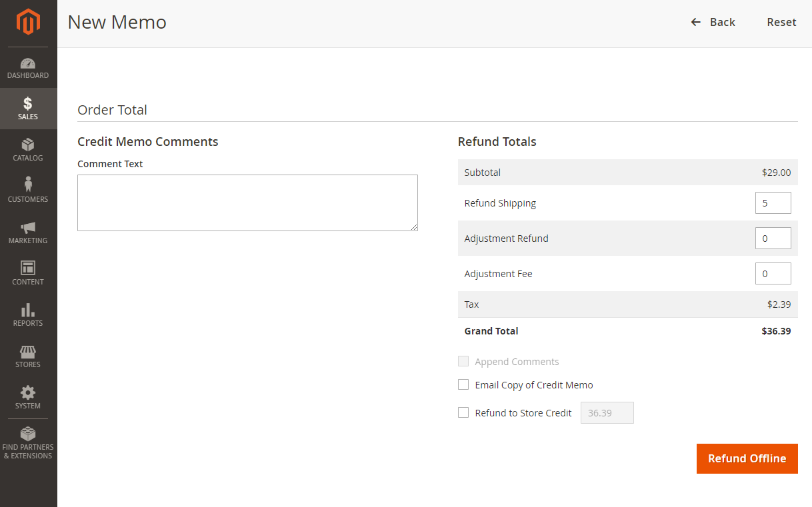
Task: Click the Grand Total label
Action: (491, 331)
